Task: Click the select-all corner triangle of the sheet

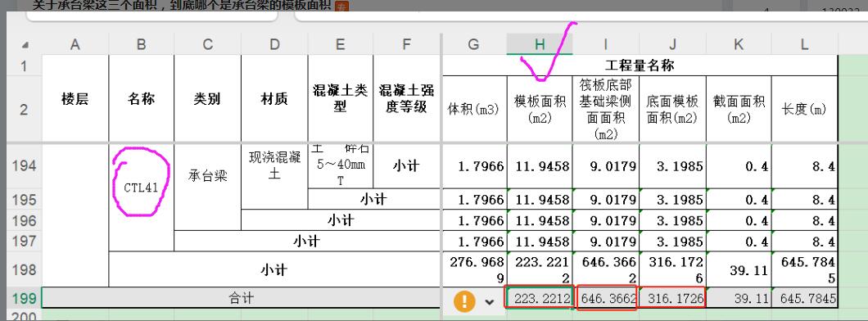Action: click(25, 45)
